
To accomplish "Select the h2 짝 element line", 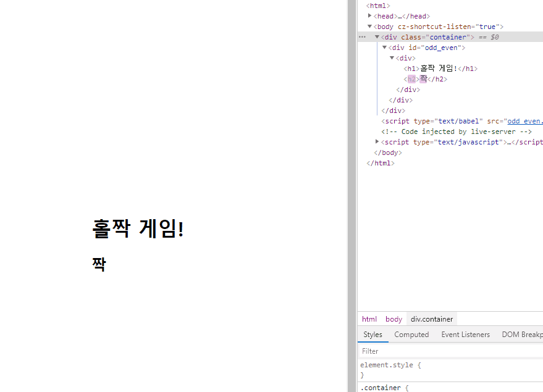I will point(425,79).
